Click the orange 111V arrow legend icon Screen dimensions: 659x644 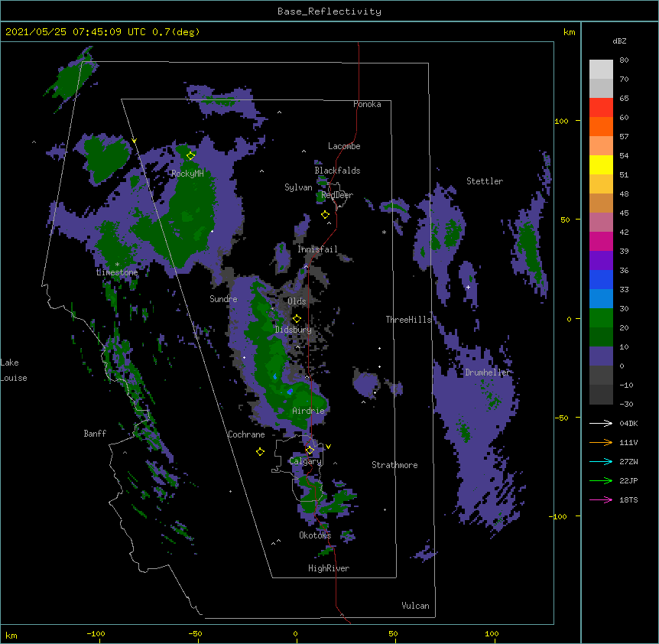[601, 442]
